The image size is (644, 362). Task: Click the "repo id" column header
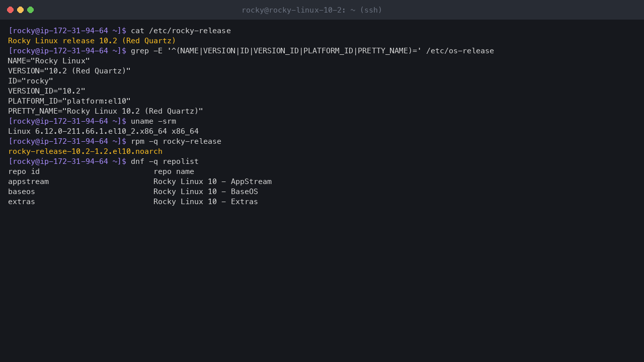24,171
